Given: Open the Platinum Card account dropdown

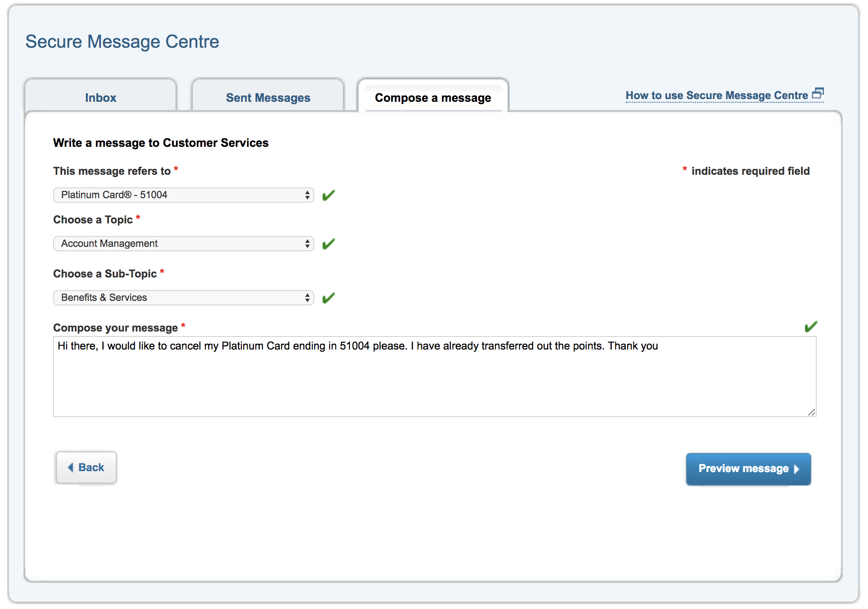Looking at the screenshot, I should coord(183,195).
